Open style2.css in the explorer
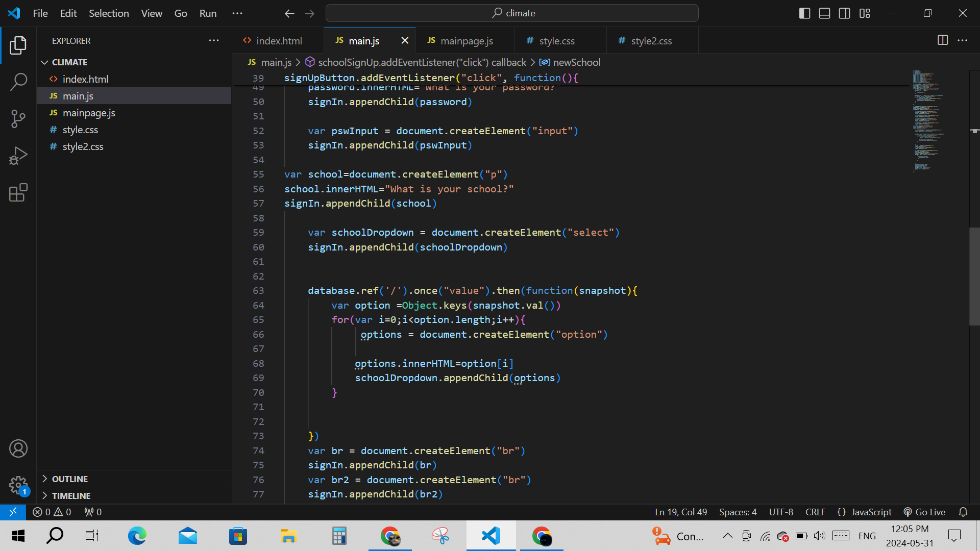The height and width of the screenshot is (551, 980). pos(83,146)
